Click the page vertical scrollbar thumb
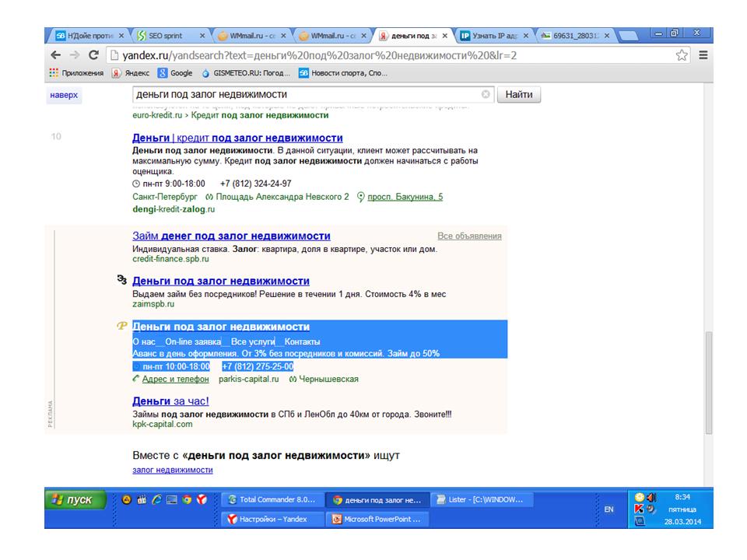 pos(708,383)
